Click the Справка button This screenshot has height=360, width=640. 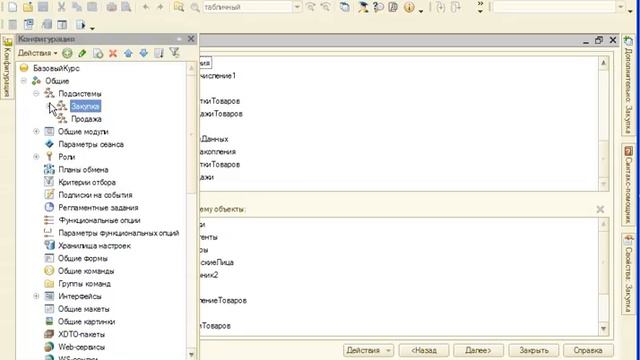click(x=588, y=350)
